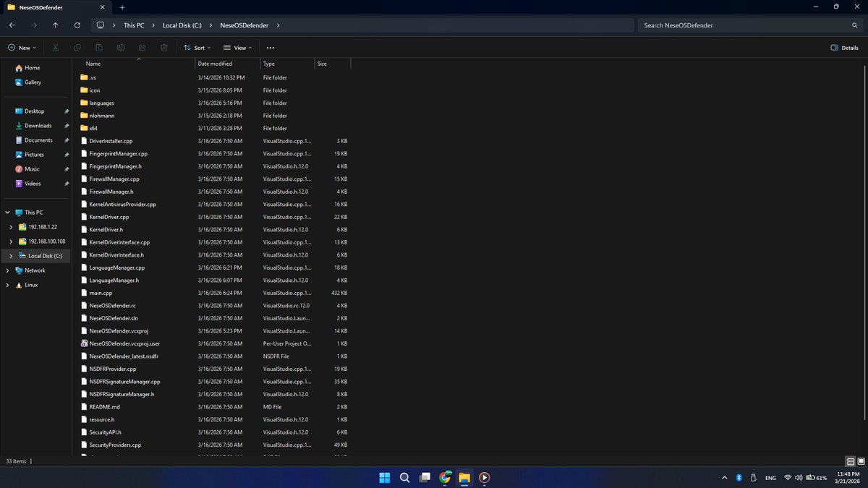Viewport: 868px width, 488px height.
Task: Expand Local Disk (C:) tree node
Action: (x=11, y=256)
